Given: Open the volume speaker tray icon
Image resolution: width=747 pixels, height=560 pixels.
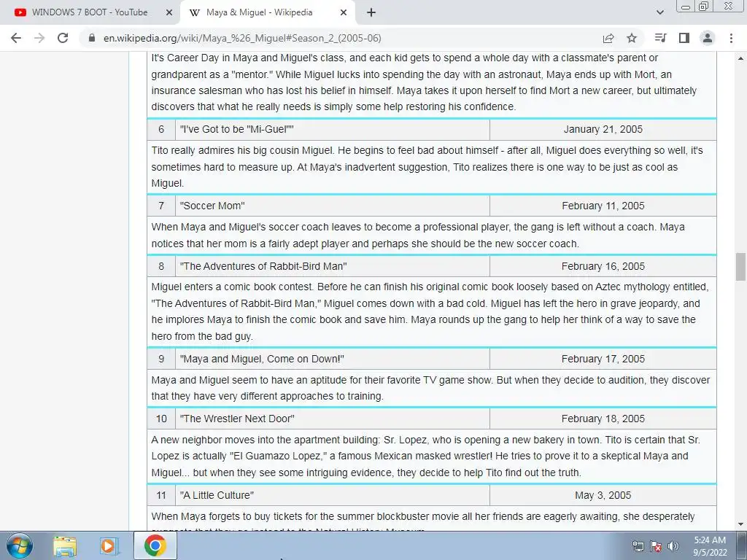Looking at the screenshot, I should pos(673,547).
